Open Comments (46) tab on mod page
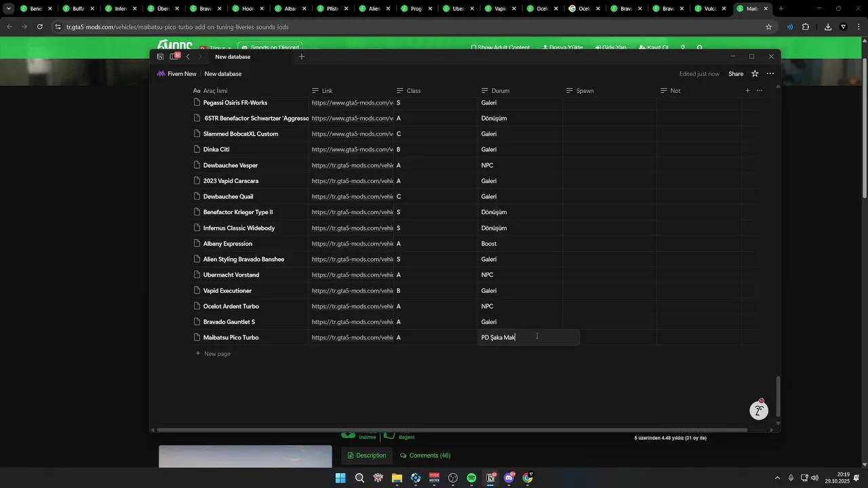This screenshot has height=488, width=868. [x=425, y=455]
